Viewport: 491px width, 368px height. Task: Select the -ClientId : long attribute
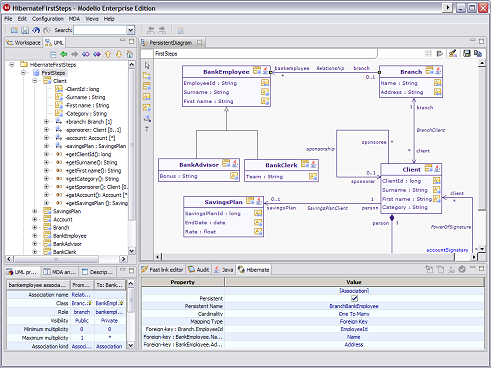[82, 89]
